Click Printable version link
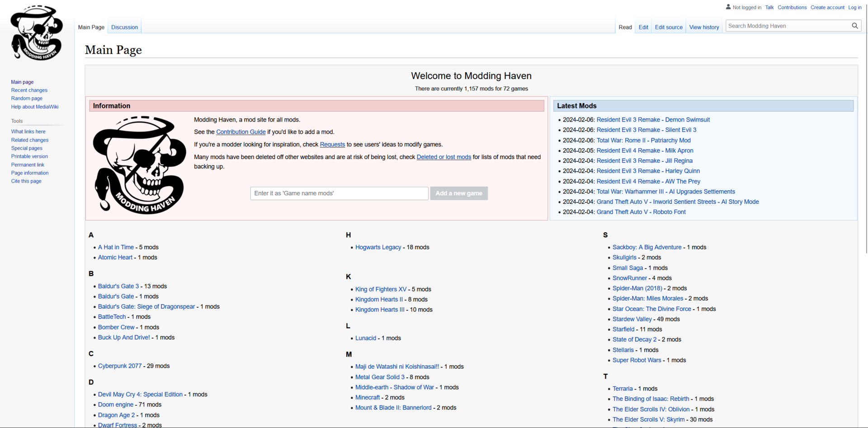Screen dimensions: 868x428 click(x=29, y=156)
